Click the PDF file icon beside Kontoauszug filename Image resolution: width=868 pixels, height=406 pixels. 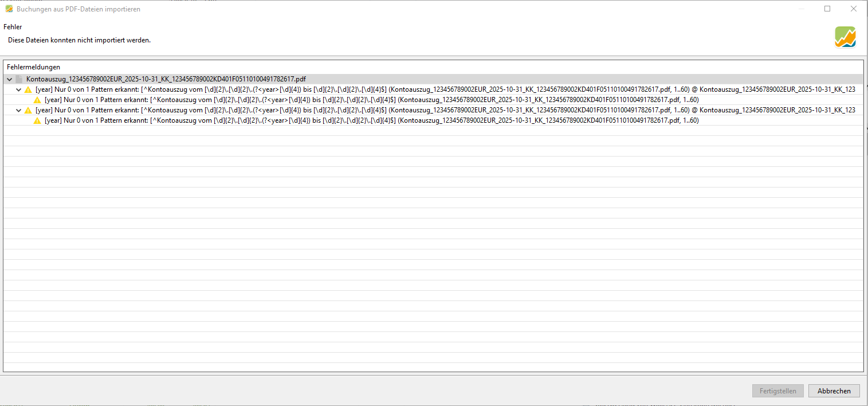coord(19,79)
